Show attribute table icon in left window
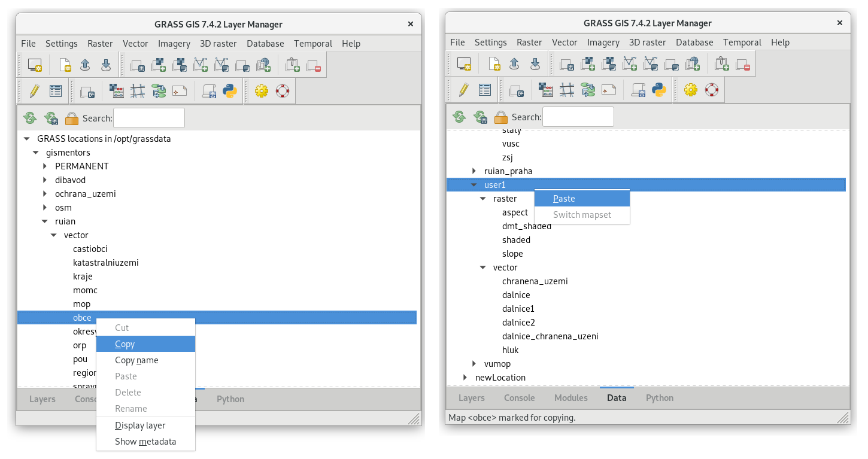Image resolution: width=868 pixels, height=459 pixels. 56,91
